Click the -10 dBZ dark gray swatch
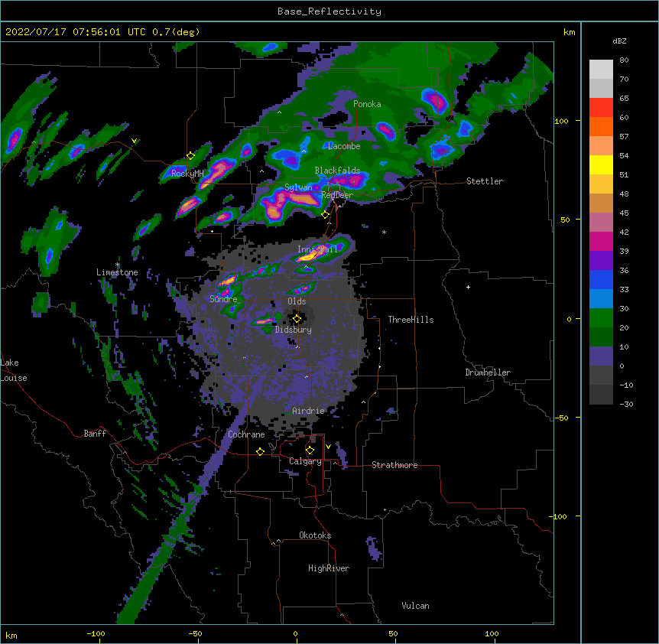659x644 pixels. tap(601, 376)
